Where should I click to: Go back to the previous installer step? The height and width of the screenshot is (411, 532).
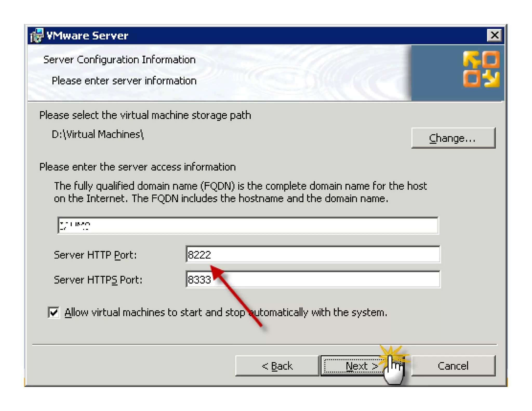tap(277, 366)
